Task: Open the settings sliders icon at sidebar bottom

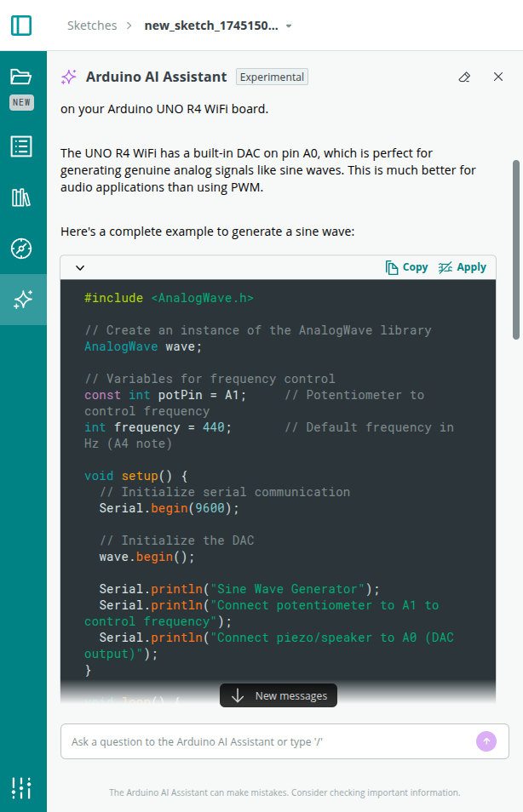Action: pos(21,787)
